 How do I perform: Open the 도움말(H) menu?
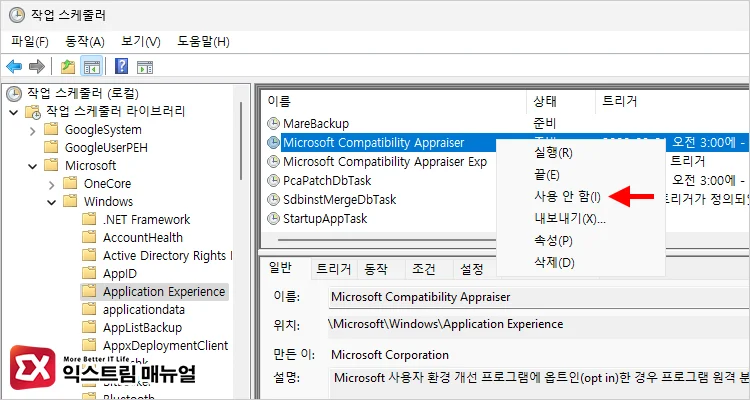(x=203, y=42)
